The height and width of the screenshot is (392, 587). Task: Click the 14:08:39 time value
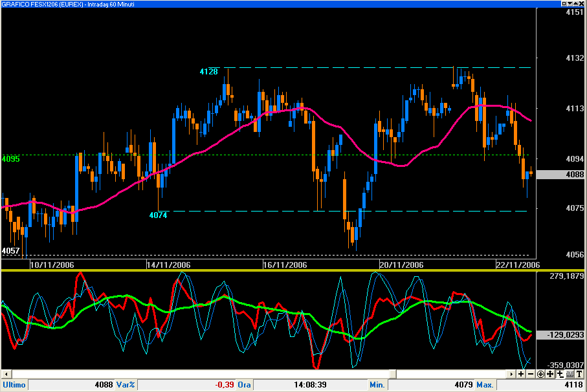(311, 385)
